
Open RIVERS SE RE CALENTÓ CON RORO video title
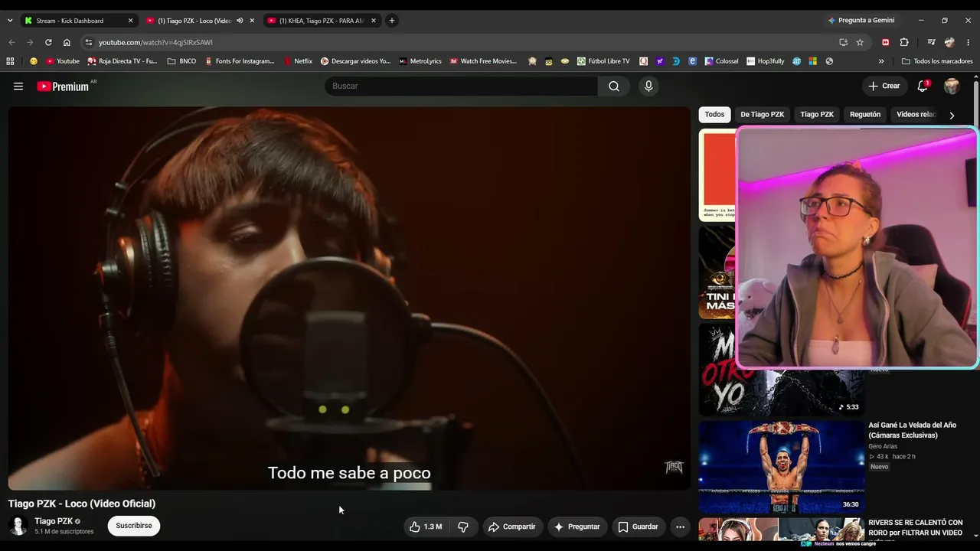coord(916,527)
